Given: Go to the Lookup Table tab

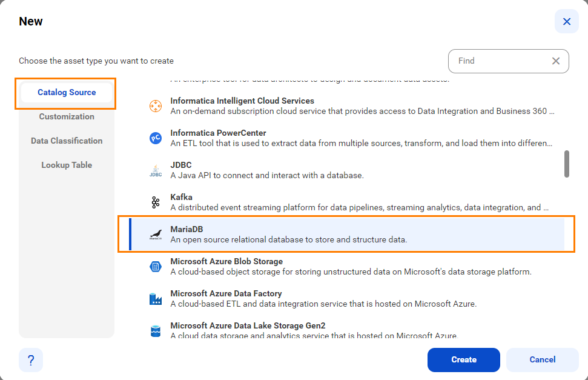Looking at the screenshot, I should pyautogui.click(x=67, y=165).
